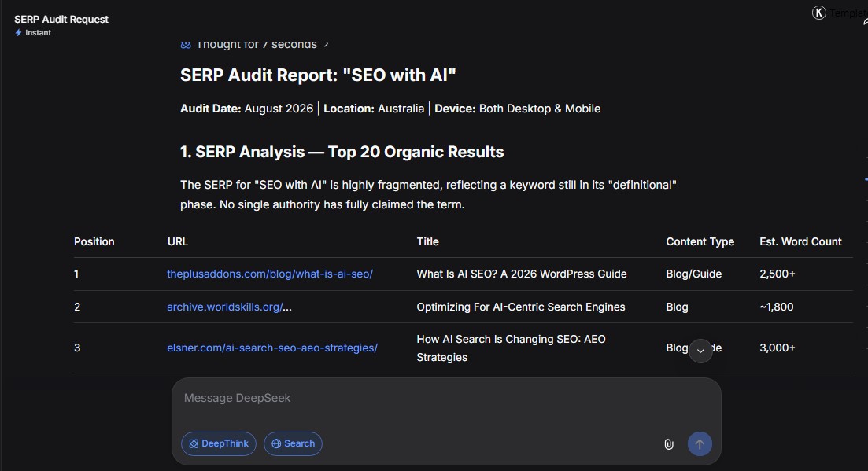Click 'Device: Both Desktop & Mobile' text

click(x=517, y=109)
